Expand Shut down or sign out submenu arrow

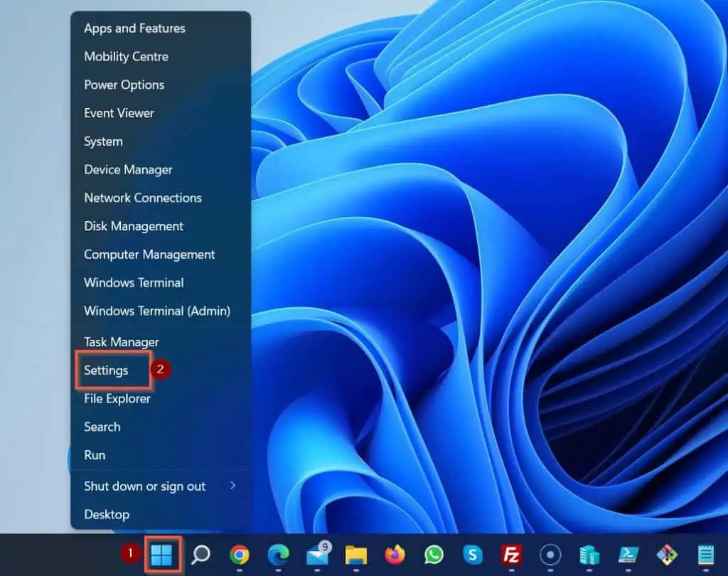232,486
